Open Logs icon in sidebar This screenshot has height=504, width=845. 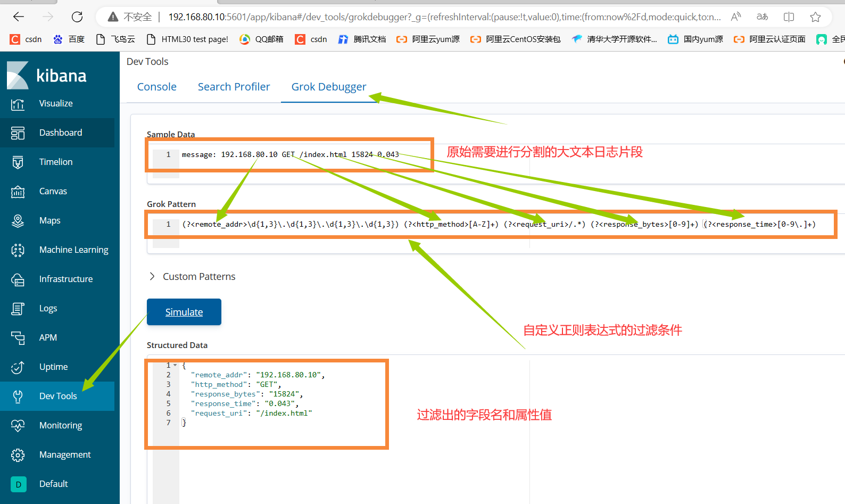coord(18,309)
